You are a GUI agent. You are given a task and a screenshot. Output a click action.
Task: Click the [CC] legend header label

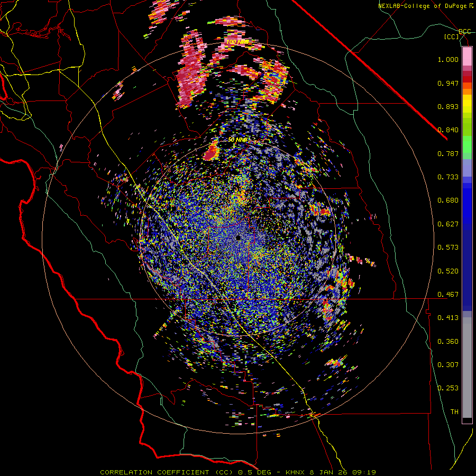tap(452, 36)
